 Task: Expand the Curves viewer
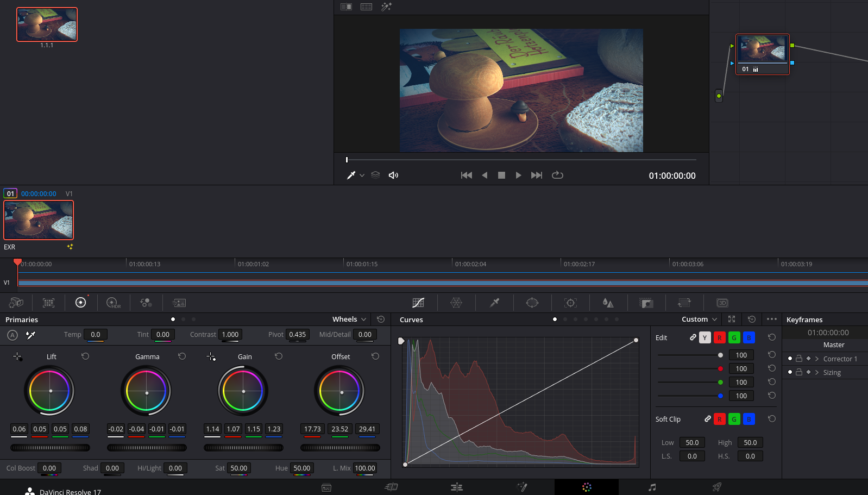tap(732, 319)
